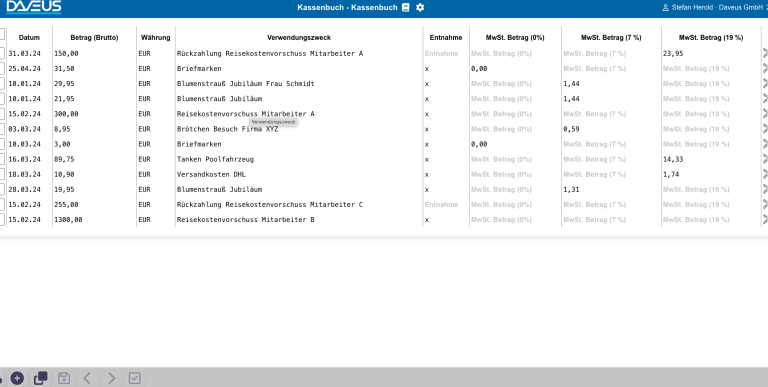
Task: Click the duplicate entry icon
Action: click(x=41, y=378)
